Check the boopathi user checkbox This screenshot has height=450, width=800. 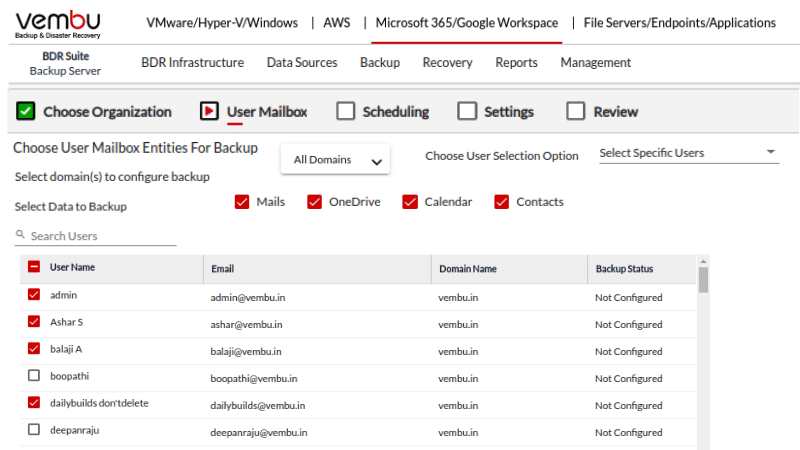[34, 376]
